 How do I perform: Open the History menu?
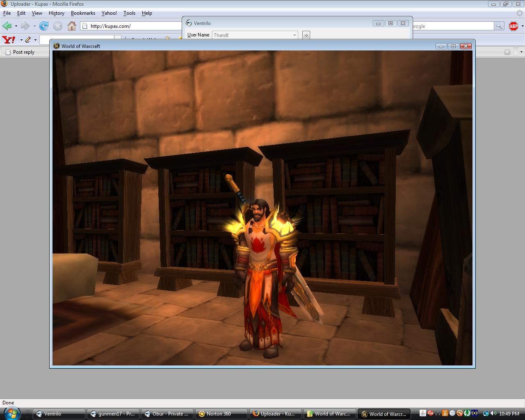(57, 13)
